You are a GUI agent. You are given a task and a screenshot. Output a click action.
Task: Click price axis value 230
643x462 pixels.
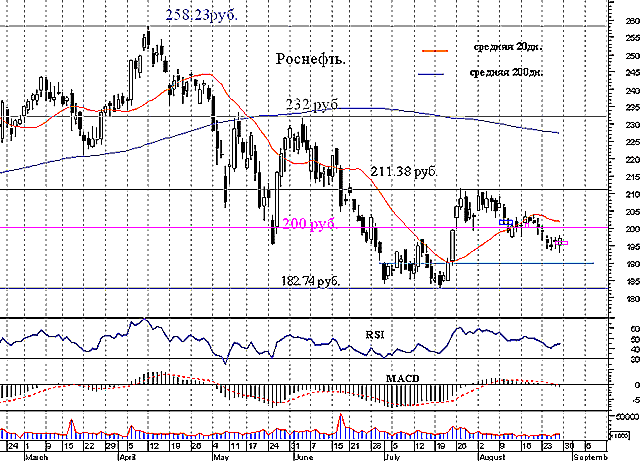coord(633,125)
